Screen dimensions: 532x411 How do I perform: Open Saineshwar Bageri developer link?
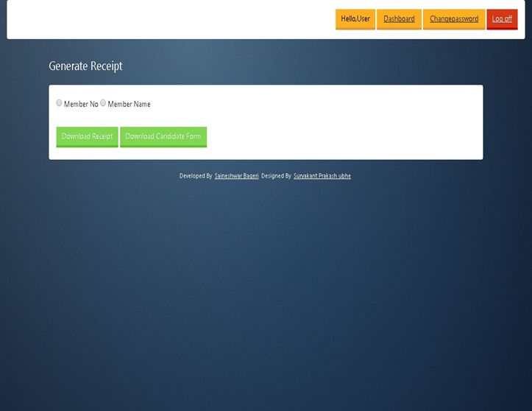click(236, 176)
